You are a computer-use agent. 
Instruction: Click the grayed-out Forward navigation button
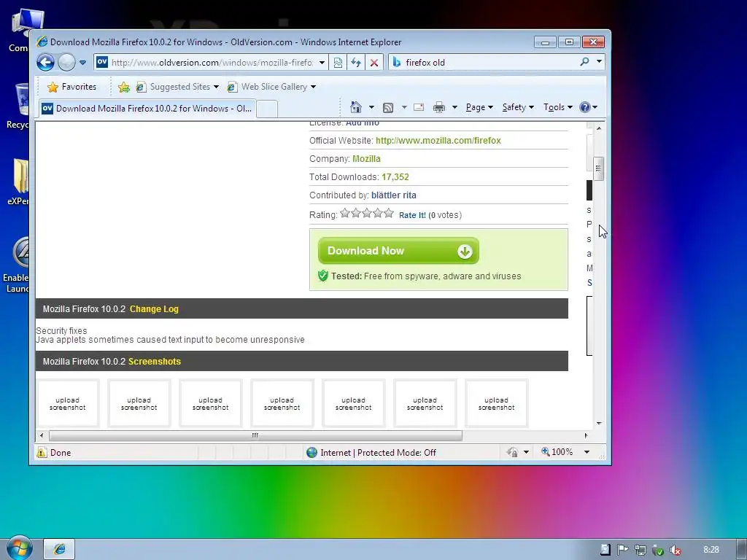point(66,63)
